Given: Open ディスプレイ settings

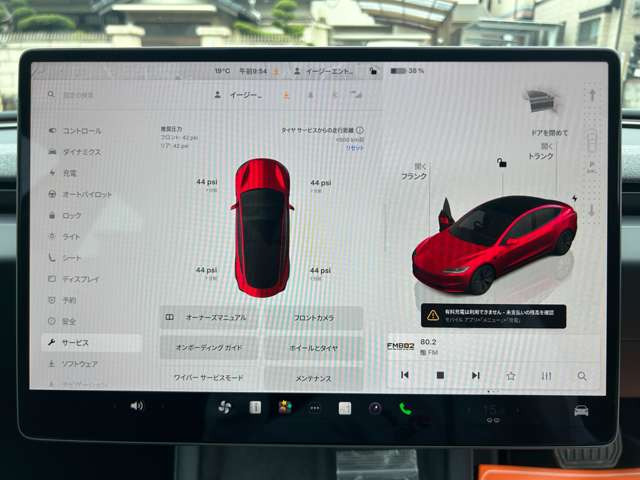Looking at the screenshot, I should (x=74, y=279).
